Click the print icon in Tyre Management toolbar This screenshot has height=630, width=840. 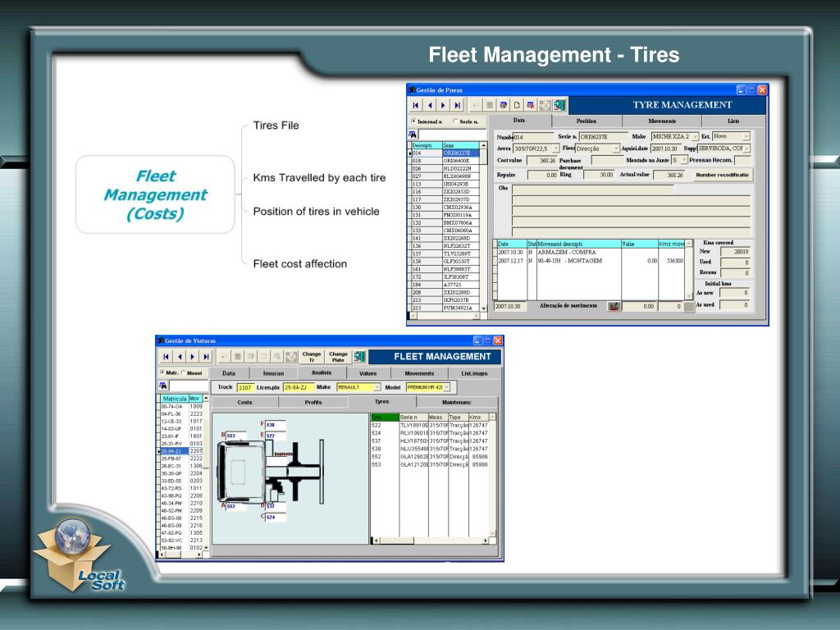click(x=504, y=105)
